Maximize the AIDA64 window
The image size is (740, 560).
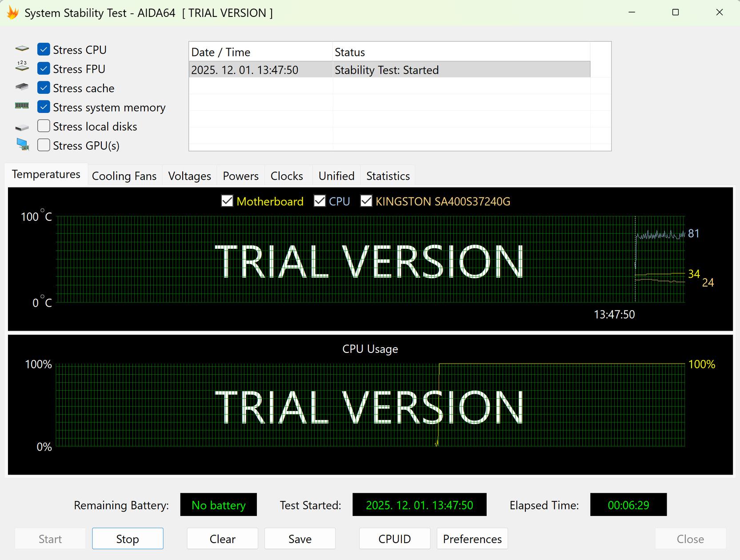click(x=676, y=12)
